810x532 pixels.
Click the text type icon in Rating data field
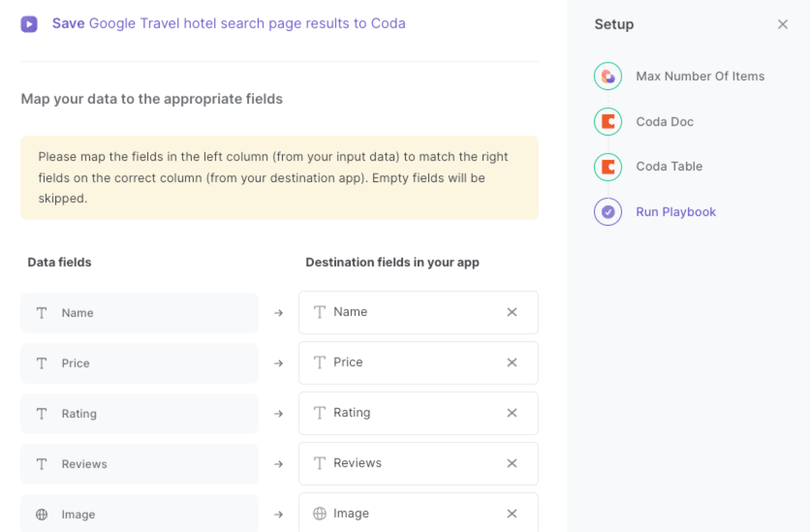point(42,414)
